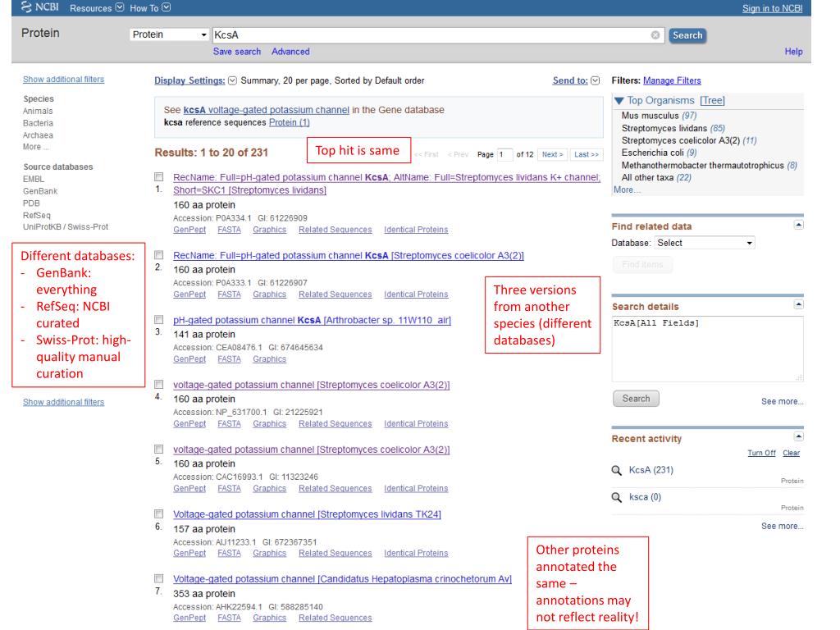Collapse the Find related data panel
Viewport: 840px width, 630px height.
tap(798, 225)
